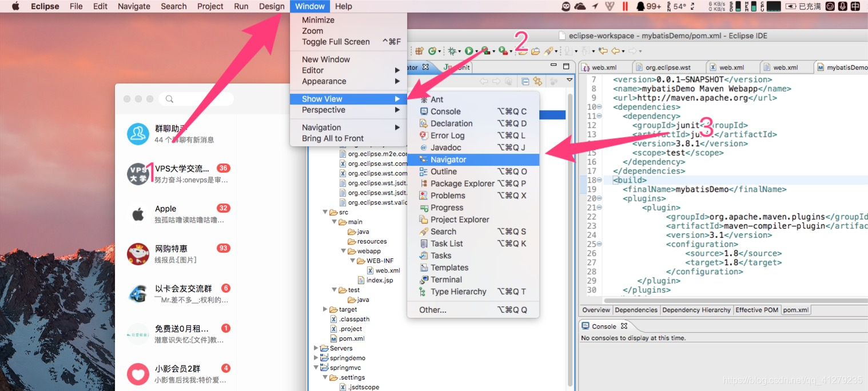Screen dimensions: 868x391
Task: Choose Perspective in Window menu
Action: pyautogui.click(x=349, y=110)
